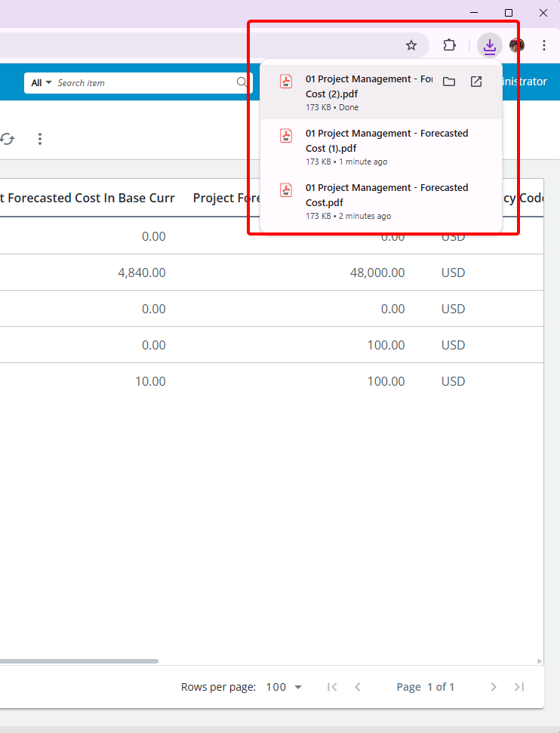Viewport: 560px width, 733px height.
Task: Open the Rows per page dropdown
Action: (284, 687)
